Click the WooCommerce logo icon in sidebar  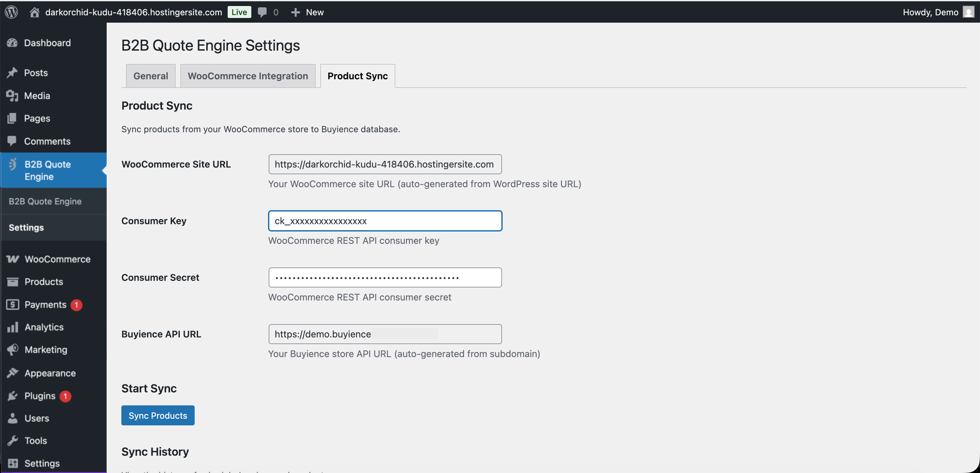point(12,259)
